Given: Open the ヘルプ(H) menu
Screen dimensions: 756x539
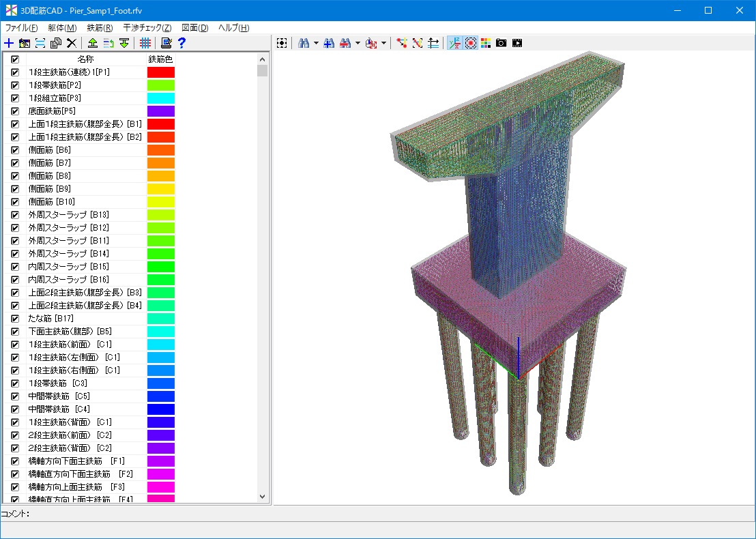Looking at the screenshot, I should click(x=234, y=28).
